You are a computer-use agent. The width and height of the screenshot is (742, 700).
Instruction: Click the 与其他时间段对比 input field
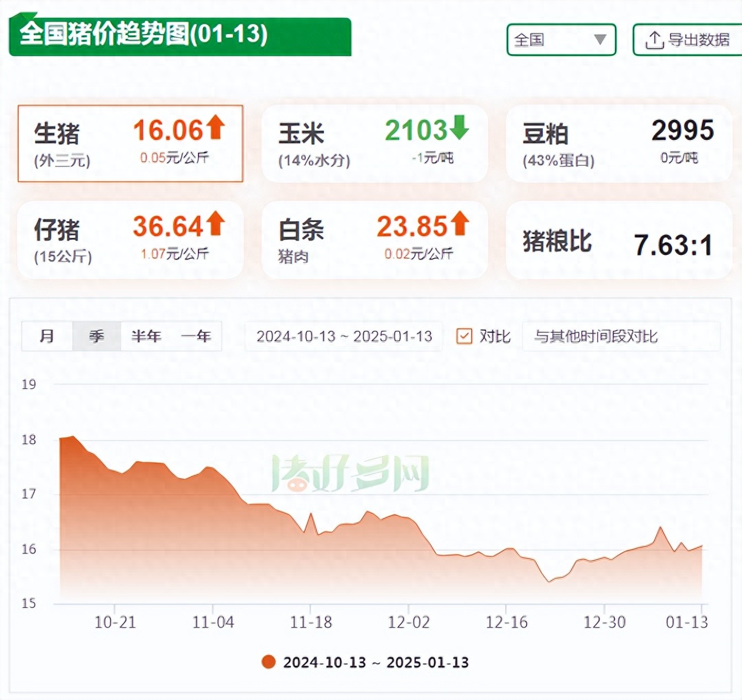[x=621, y=336]
